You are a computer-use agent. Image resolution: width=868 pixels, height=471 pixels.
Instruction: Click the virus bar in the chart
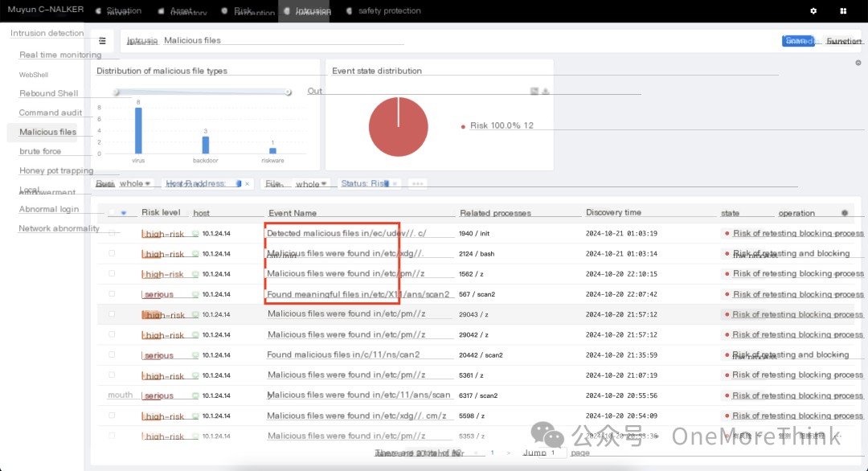[x=138, y=131]
